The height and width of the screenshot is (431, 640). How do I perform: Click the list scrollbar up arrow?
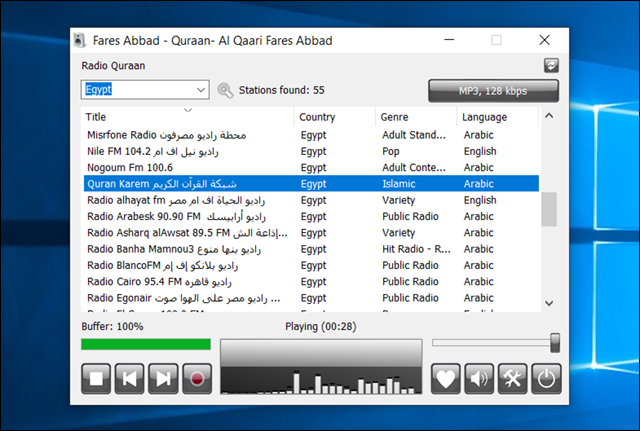point(549,116)
